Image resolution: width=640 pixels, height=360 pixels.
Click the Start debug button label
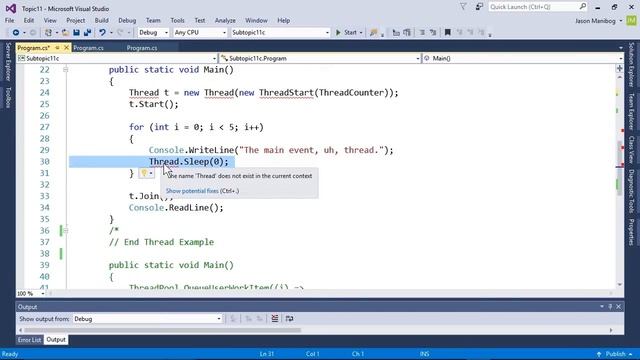click(350, 32)
